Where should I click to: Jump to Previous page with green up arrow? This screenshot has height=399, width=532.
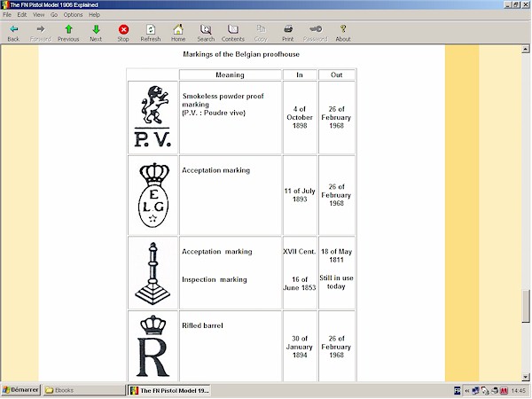[68, 29]
